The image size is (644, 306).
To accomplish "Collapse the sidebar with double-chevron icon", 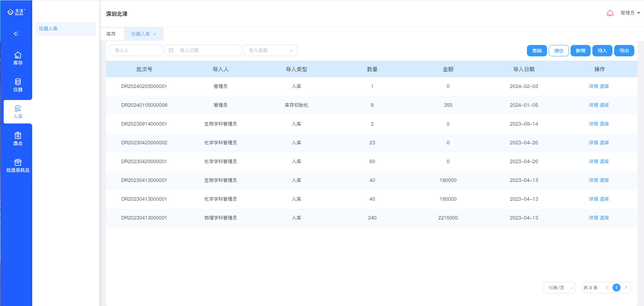I will 16,34.
